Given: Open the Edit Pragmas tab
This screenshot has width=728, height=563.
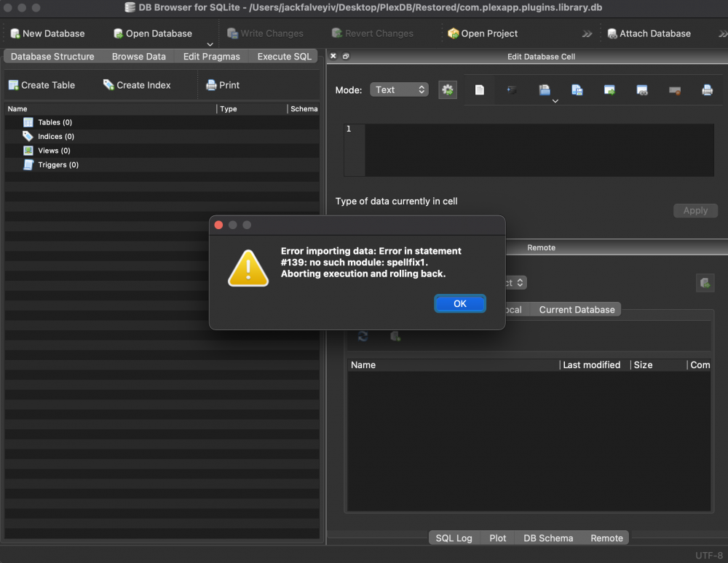Looking at the screenshot, I should (x=212, y=57).
